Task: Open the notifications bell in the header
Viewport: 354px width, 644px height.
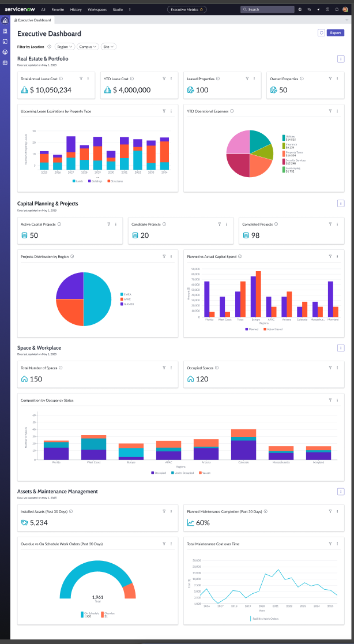Action: (336, 10)
